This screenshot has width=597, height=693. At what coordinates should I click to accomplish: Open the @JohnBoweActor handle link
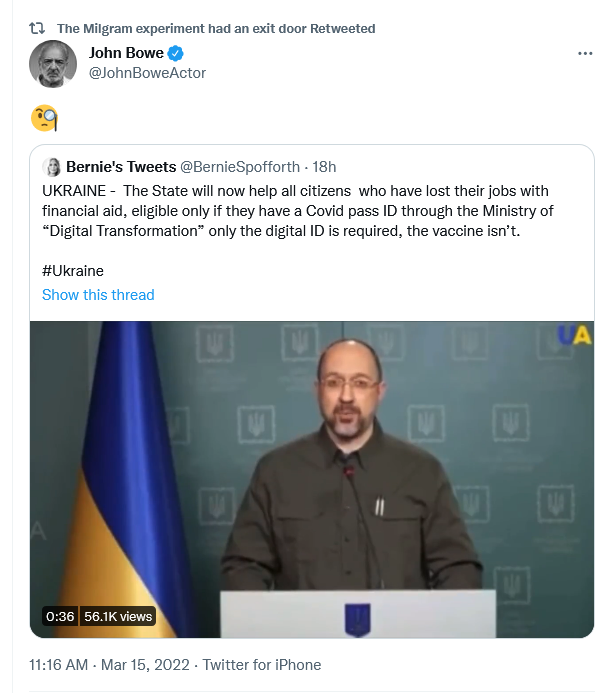click(x=148, y=73)
